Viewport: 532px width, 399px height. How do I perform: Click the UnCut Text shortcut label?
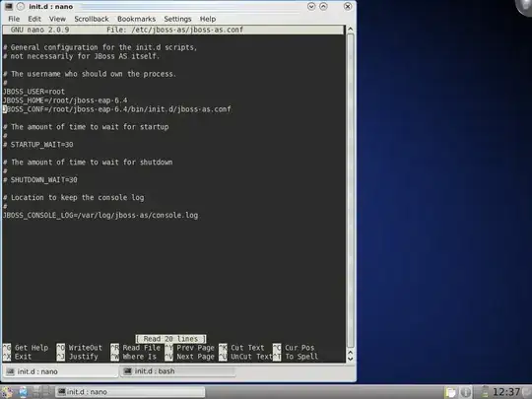tap(251, 357)
